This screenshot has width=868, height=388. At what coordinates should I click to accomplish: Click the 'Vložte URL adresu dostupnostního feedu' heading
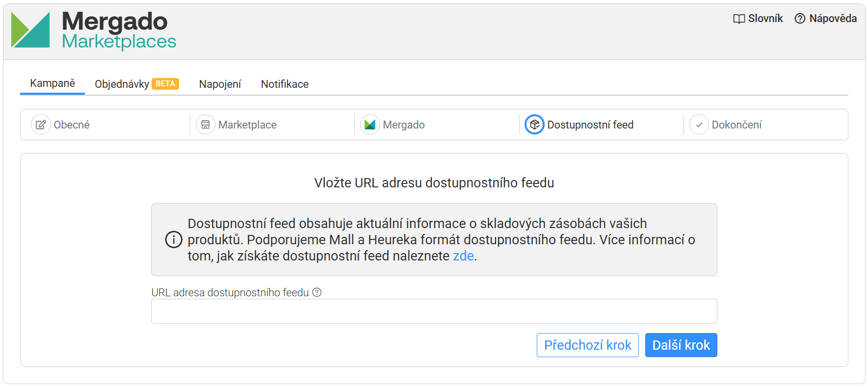[434, 182]
